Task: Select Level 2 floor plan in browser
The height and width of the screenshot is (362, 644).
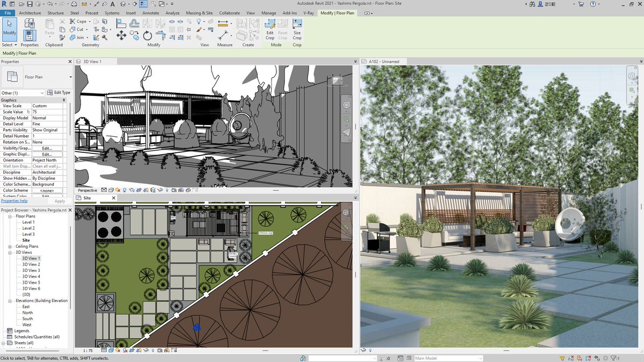Action: [x=28, y=228]
